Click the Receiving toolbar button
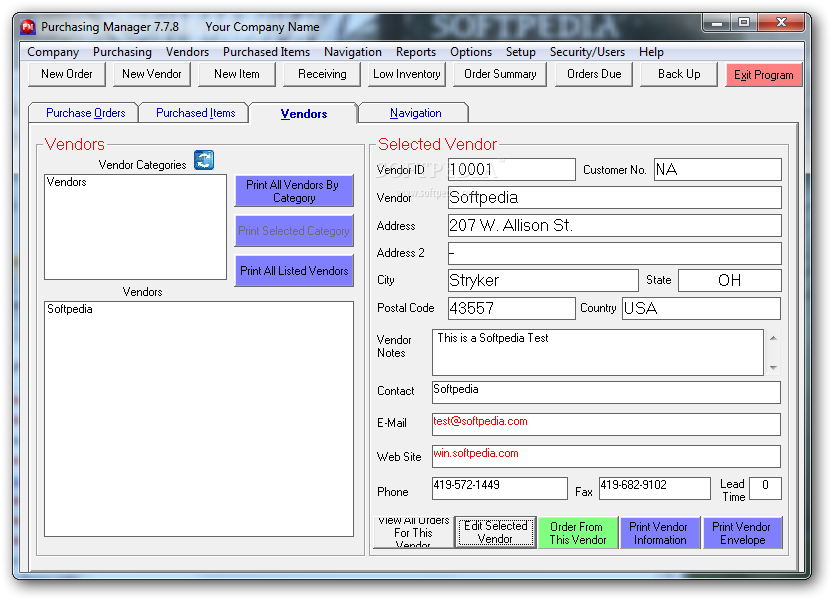832x600 pixels. (x=322, y=74)
